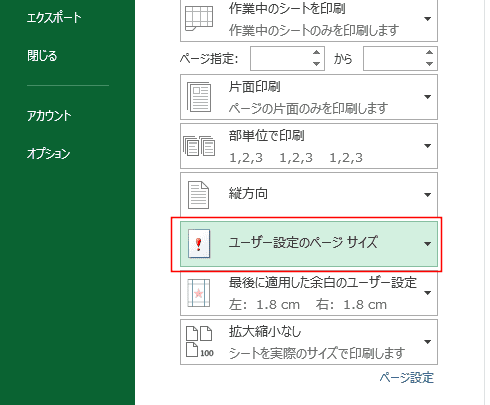Click the one-sided print page icon
Screen dimensions: 490x405
tap(199, 97)
